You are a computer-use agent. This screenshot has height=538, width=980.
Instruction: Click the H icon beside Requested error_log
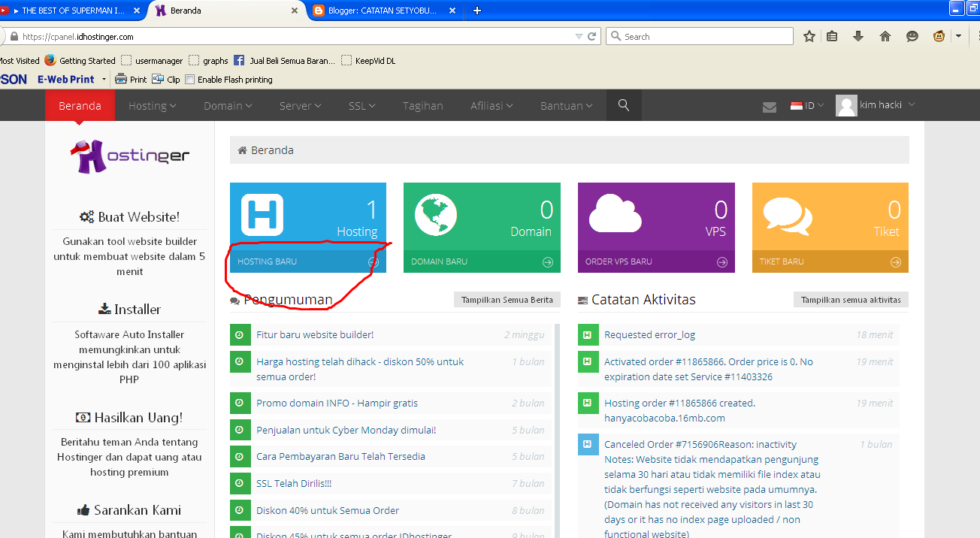tap(588, 334)
